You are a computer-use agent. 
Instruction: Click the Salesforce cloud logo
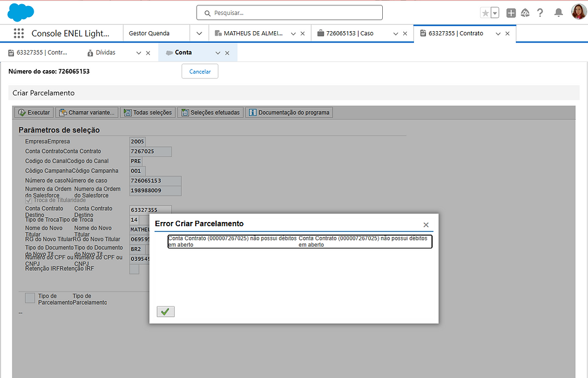click(x=20, y=13)
